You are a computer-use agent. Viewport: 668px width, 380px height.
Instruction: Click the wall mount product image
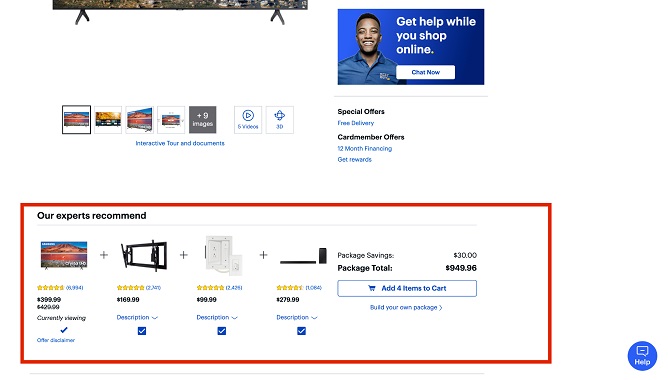144,255
